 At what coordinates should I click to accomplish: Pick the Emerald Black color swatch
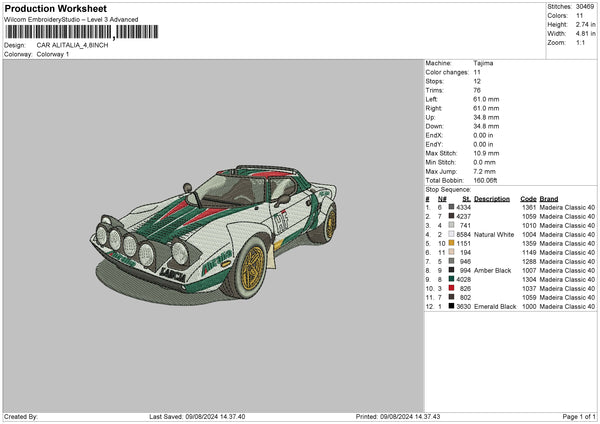coord(452,306)
